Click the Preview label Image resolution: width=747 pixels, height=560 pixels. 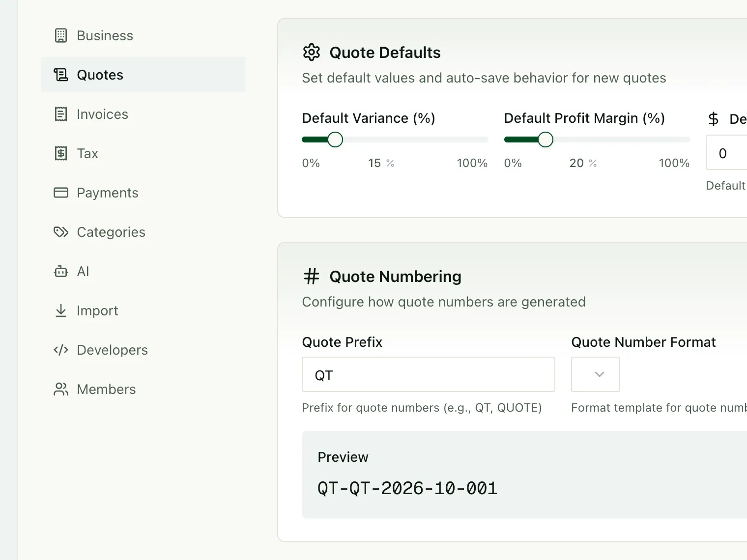pyautogui.click(x=343, y=457)
